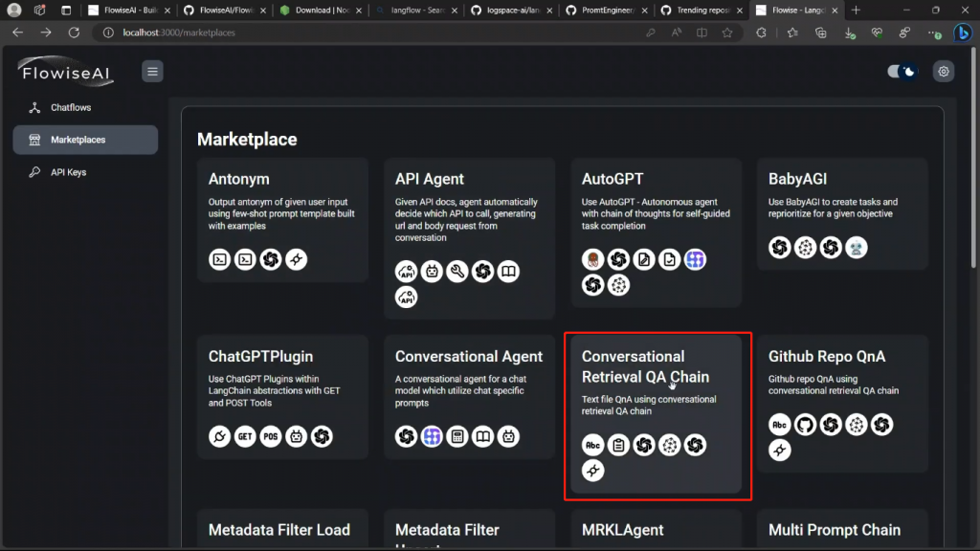Click the calculator icon in Conversational Agent card

tap(457, 436)
